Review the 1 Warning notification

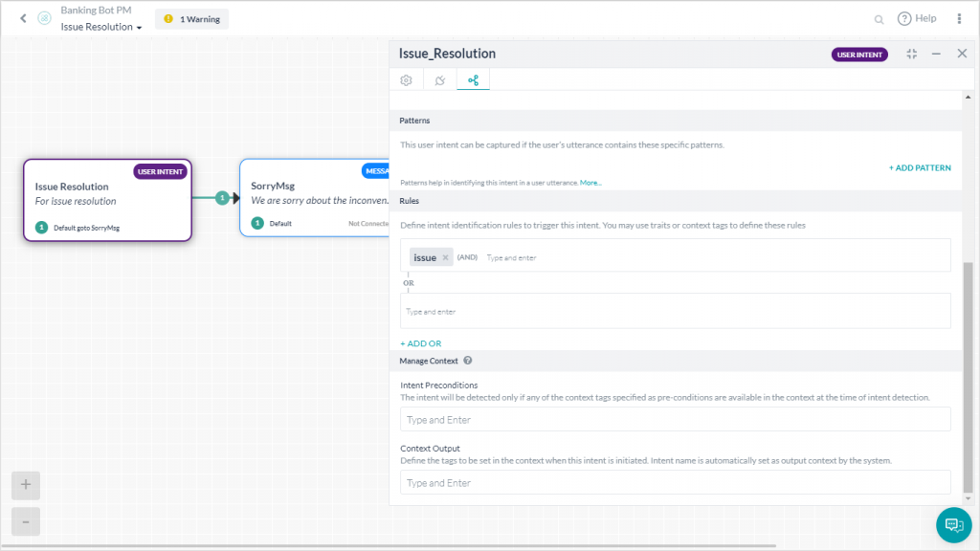pos(191,18)
